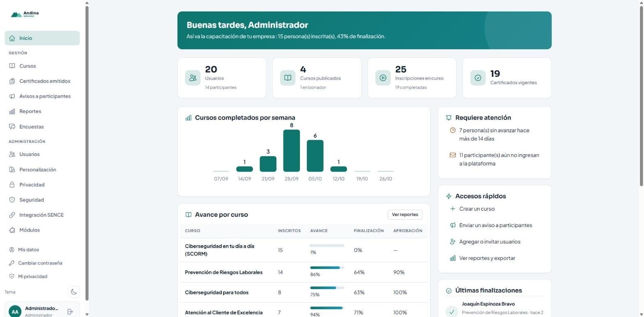Click the Andina Servicios logo
This screenshot has height=317, width=644.
(25, 14)
